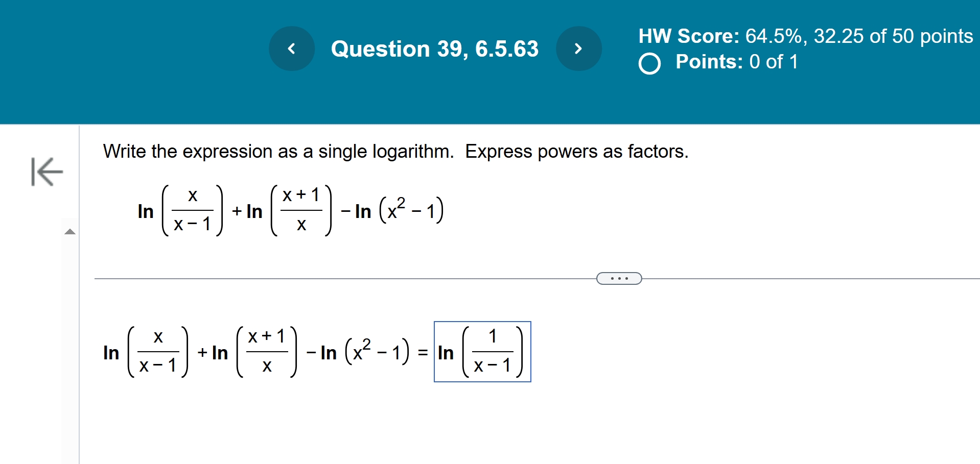This screenshot has height=464, width=980.
Task: Toggle the score indicator circle in the header
Action: coord(649,63)
